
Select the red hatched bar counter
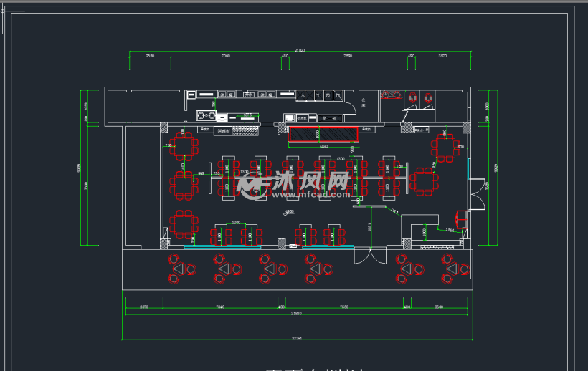(323, 135)
